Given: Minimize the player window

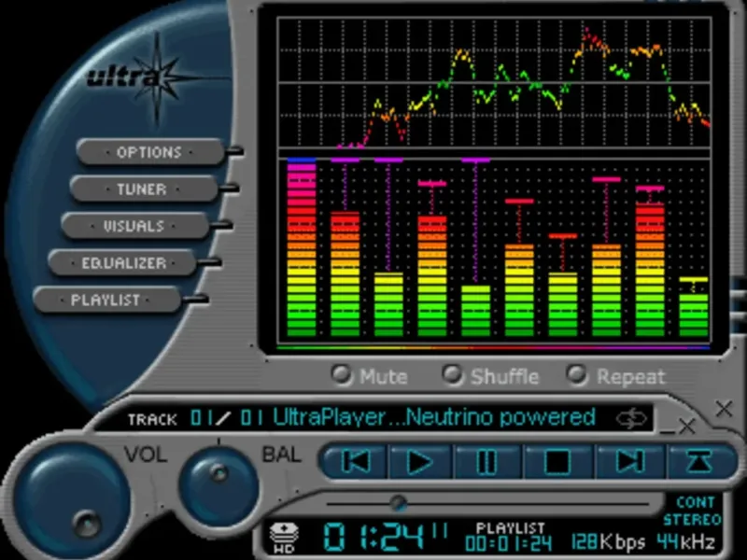Looking at the screenshot, I should [669, 431].
